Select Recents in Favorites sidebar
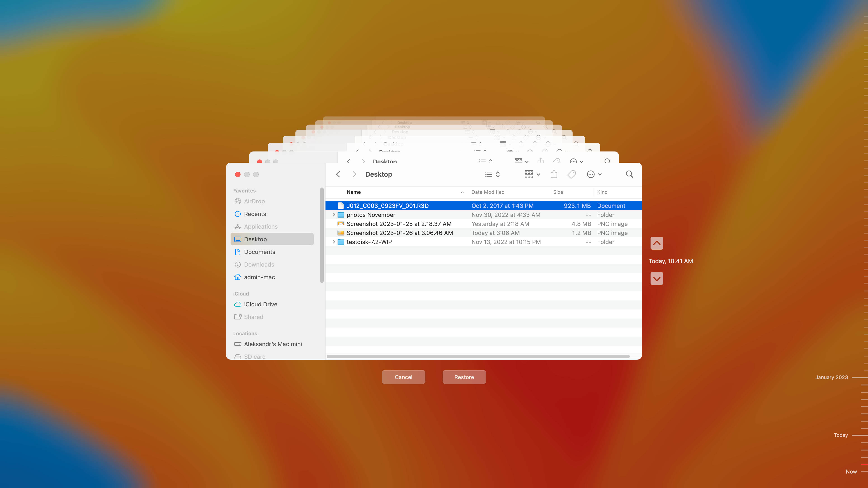Screen dimensions: 868x488 [255, 213]
